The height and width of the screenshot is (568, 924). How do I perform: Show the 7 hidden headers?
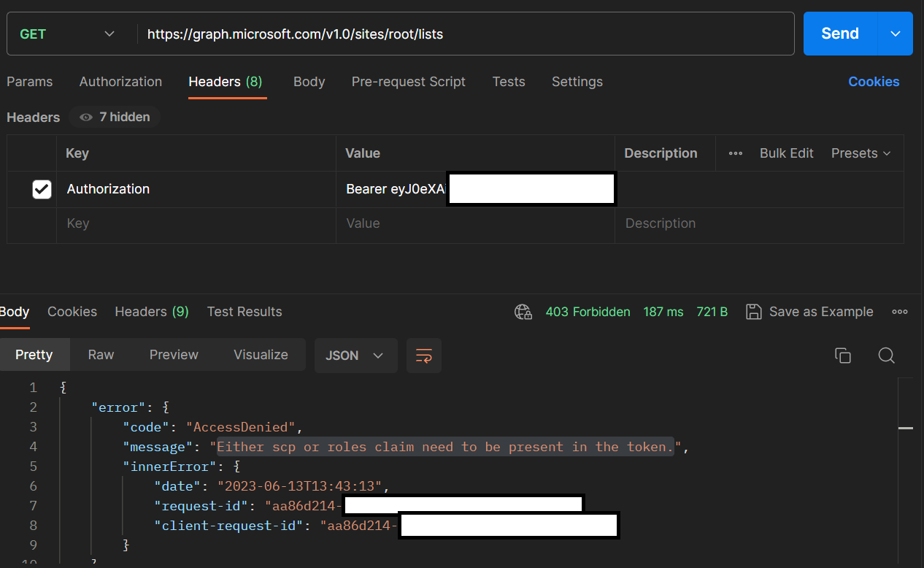pos(115,117)
